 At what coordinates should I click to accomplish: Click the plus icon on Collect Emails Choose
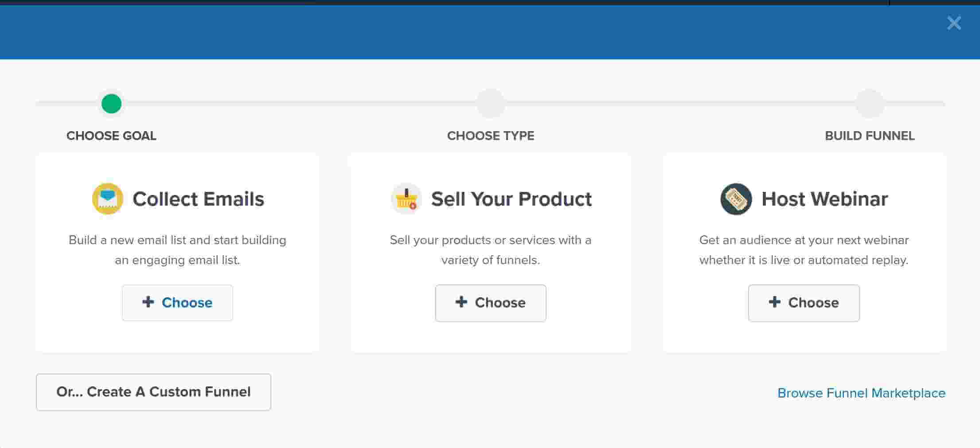click(x=148, y=302)
